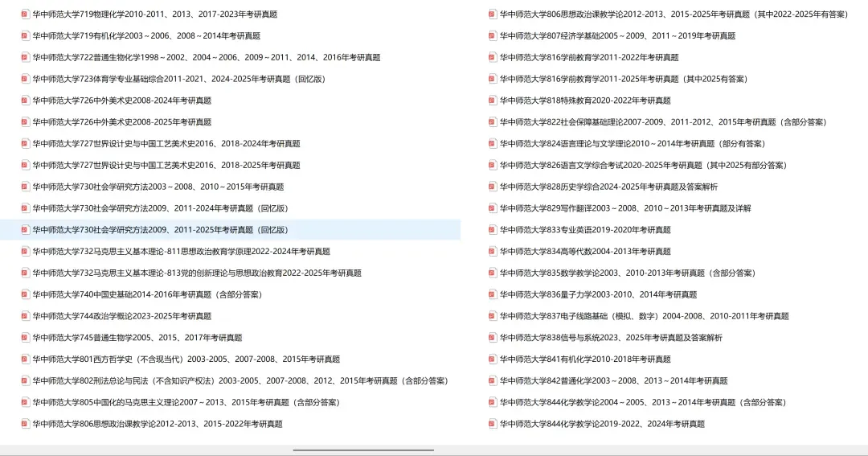Select file name 807经济学基础2005～2009

618,36
